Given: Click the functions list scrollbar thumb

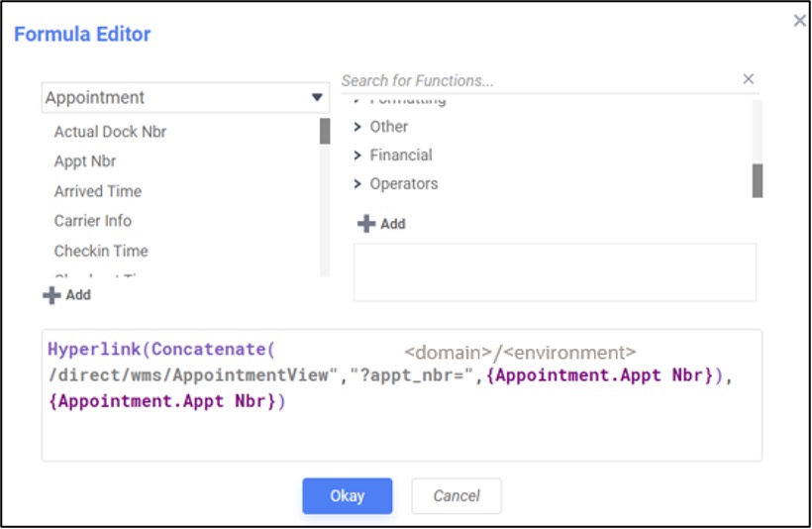Looking at the screenshot, I should 758,180.
